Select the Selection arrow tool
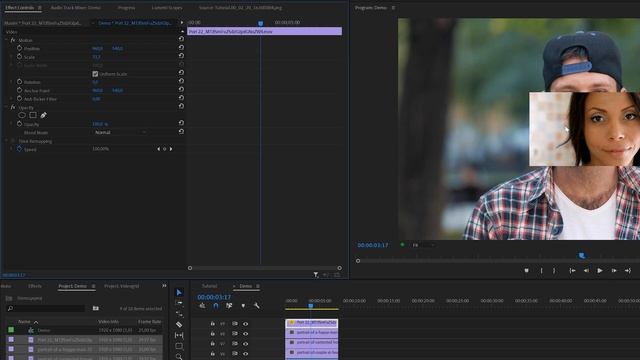Screen dimensions: 640x360 [179, 292]
